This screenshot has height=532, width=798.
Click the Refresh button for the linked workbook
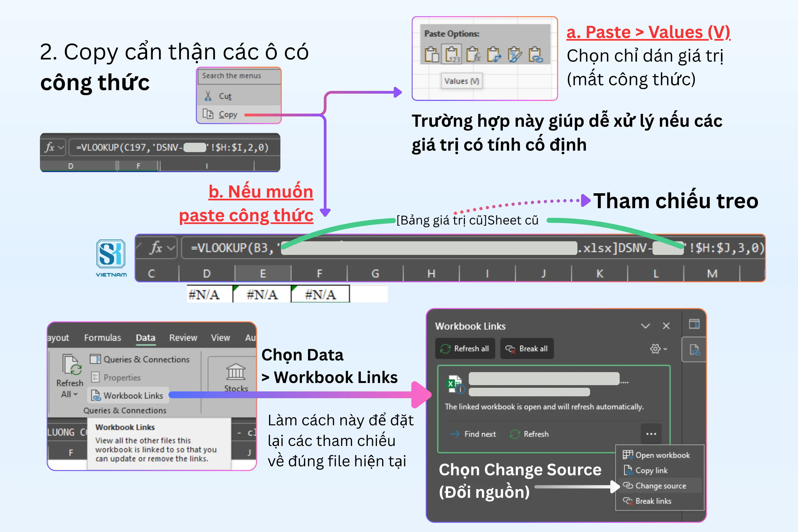point(529,434)
